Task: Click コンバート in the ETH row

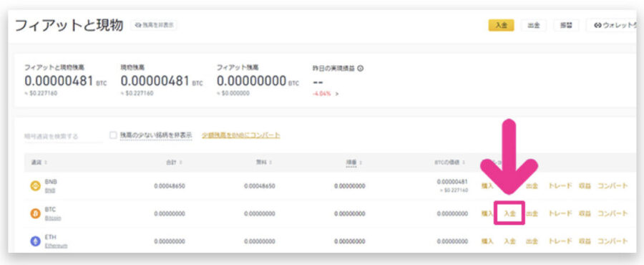Action: (613, 241)
